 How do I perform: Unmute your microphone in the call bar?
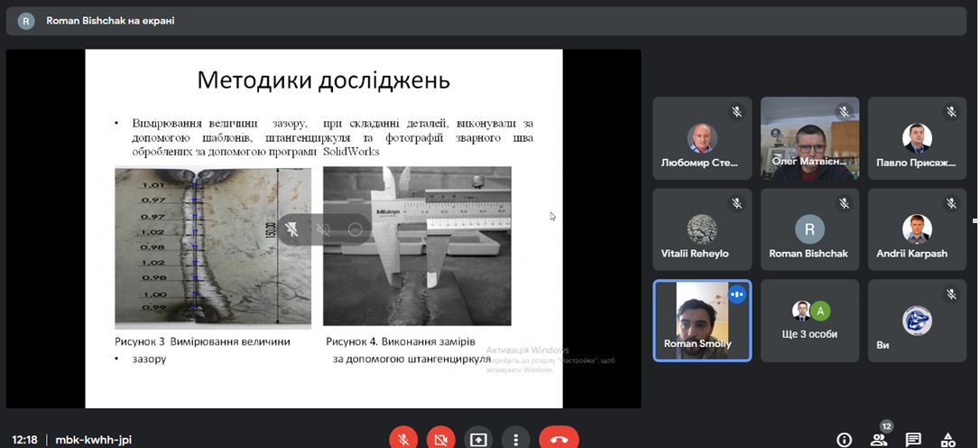tap(403, 439)
